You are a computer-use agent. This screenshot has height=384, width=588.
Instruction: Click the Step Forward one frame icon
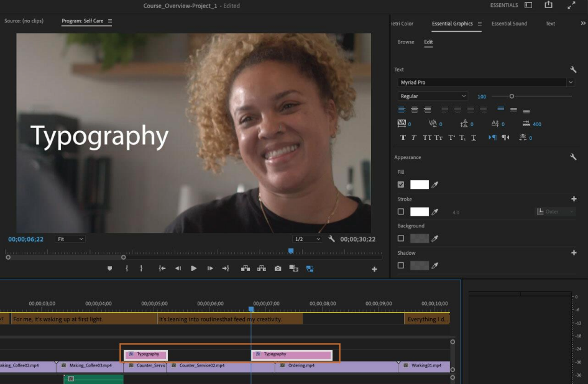pyautogui.click(x=210, y=268)
